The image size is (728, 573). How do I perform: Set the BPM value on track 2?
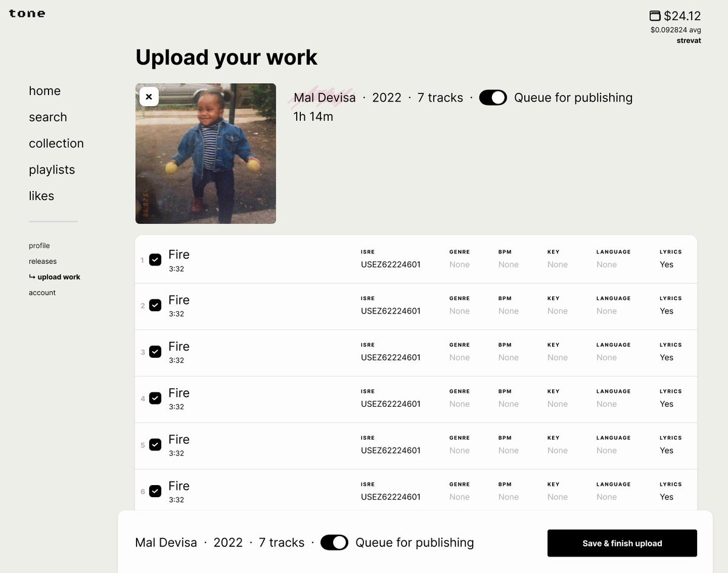point(508,310)
